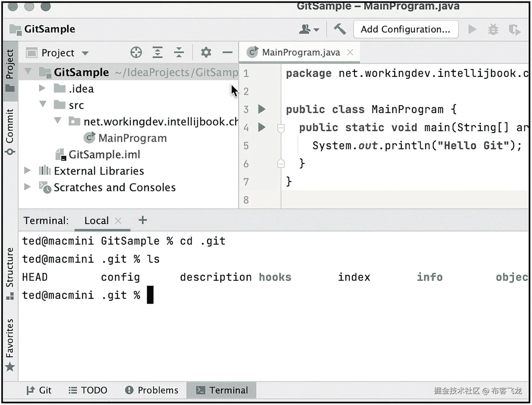Collapse the GitSample root node
Viewport: 532px width, 405px height.
click(x=28, y=72)
